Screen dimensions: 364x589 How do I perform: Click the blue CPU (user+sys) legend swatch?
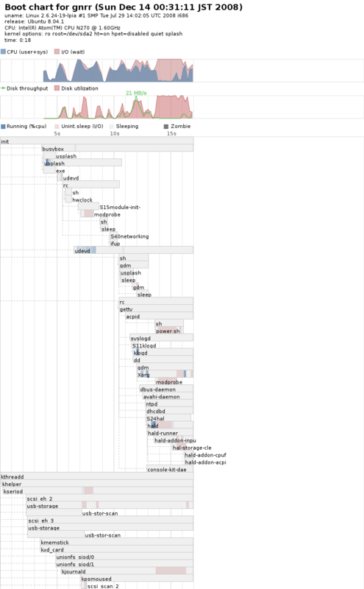[x=3, y=52]
